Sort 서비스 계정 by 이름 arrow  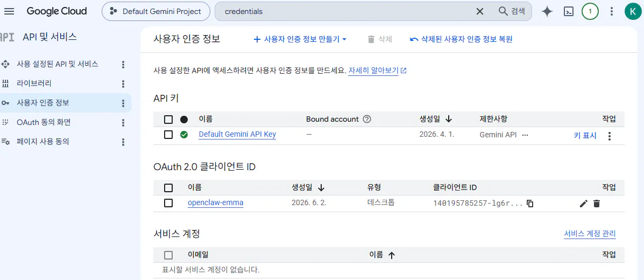(x=392, y=255)
